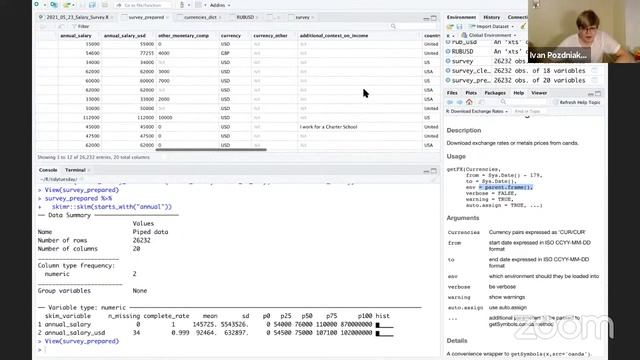Open the Packages tab
The height and width of the screenshot is (360, 640).
point(495,93)
